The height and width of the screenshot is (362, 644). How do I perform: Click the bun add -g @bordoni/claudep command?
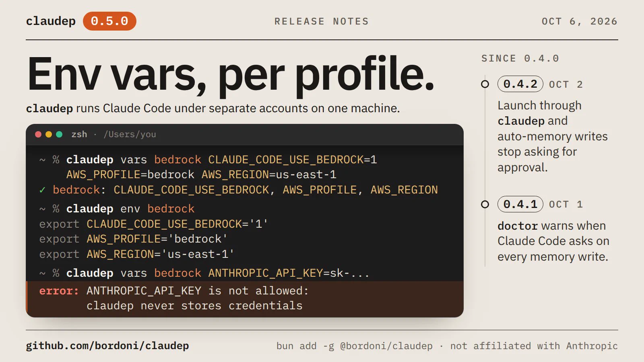[x=355, y=346]
